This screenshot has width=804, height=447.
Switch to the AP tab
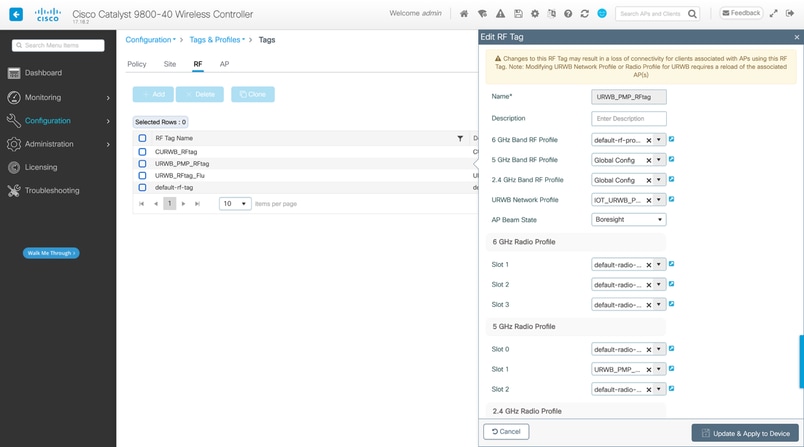(225, 64)
